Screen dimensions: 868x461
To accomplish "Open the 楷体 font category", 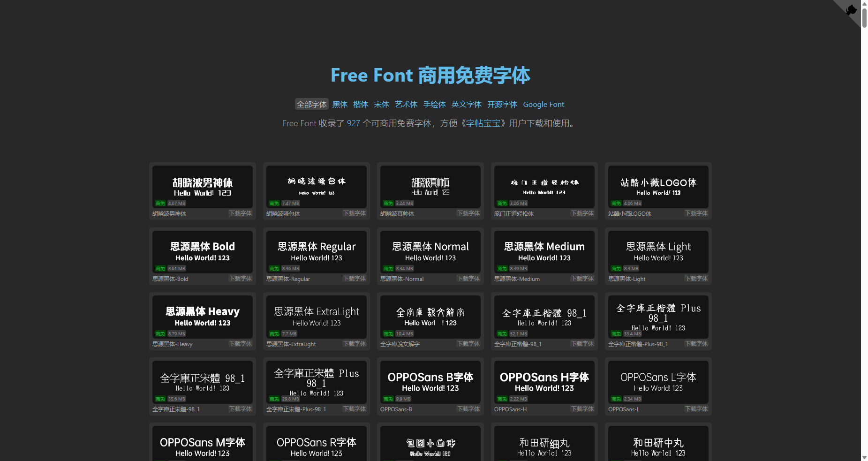I will pyautogui.click(x=361, y=104).
